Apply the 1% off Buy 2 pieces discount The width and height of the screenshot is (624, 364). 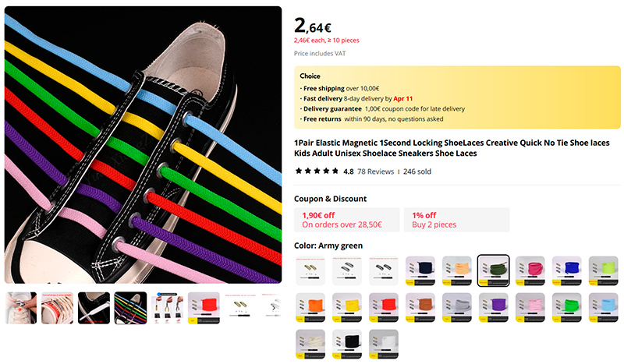(456, 220)
